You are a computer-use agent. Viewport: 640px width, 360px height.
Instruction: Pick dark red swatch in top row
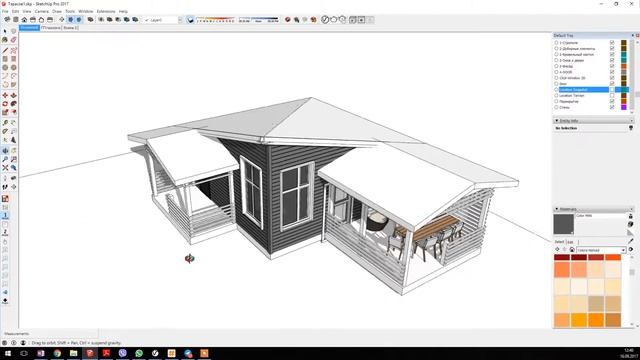click(562, 257)
